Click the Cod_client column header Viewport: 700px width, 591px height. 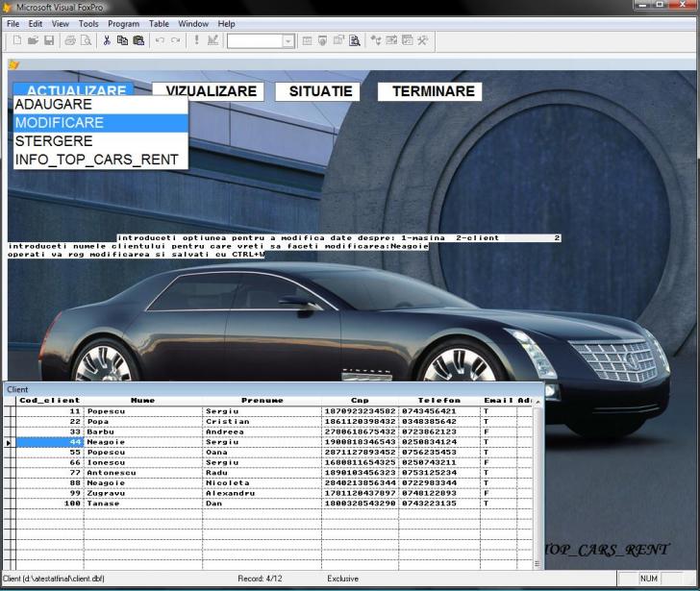pos(50,401)
